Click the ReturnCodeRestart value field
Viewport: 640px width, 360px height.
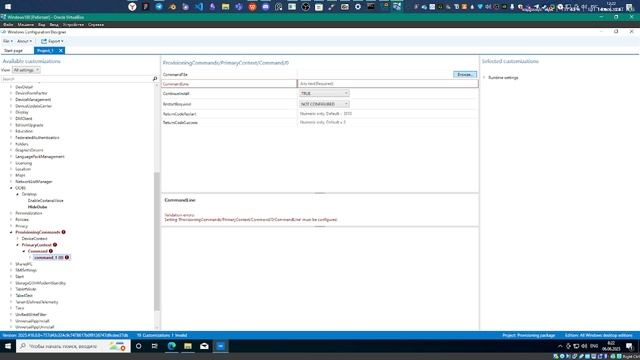(388, 114)
